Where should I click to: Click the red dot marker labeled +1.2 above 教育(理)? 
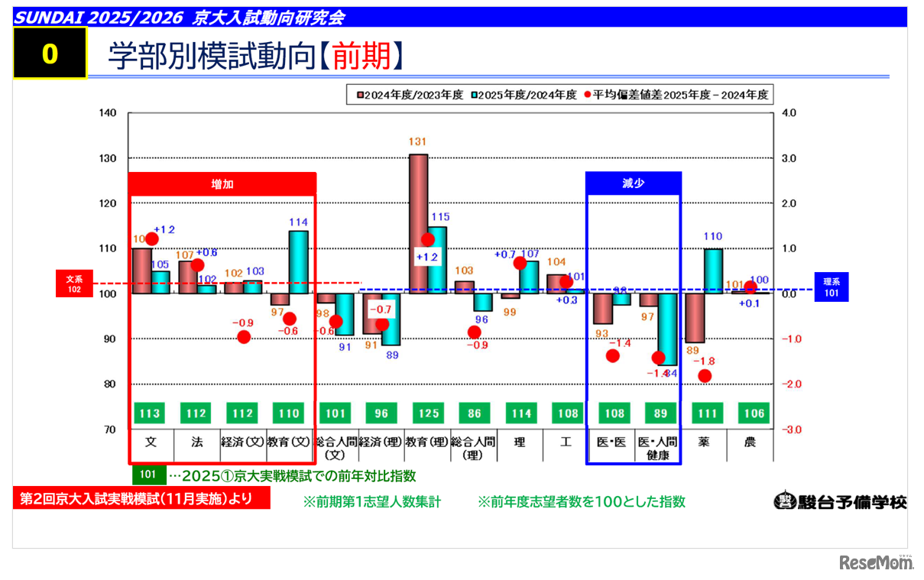pyautogui.click(x=428, y=238)
